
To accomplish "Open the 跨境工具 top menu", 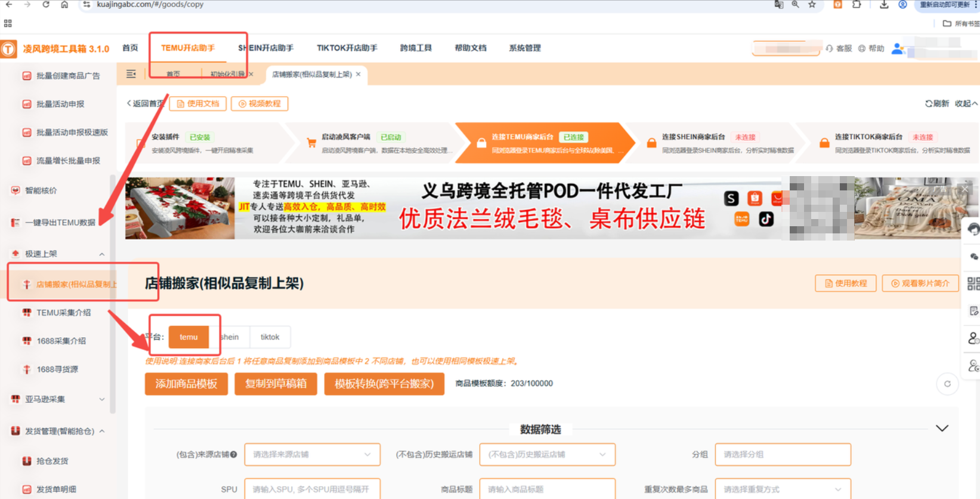I will click(x=416, y=48).
